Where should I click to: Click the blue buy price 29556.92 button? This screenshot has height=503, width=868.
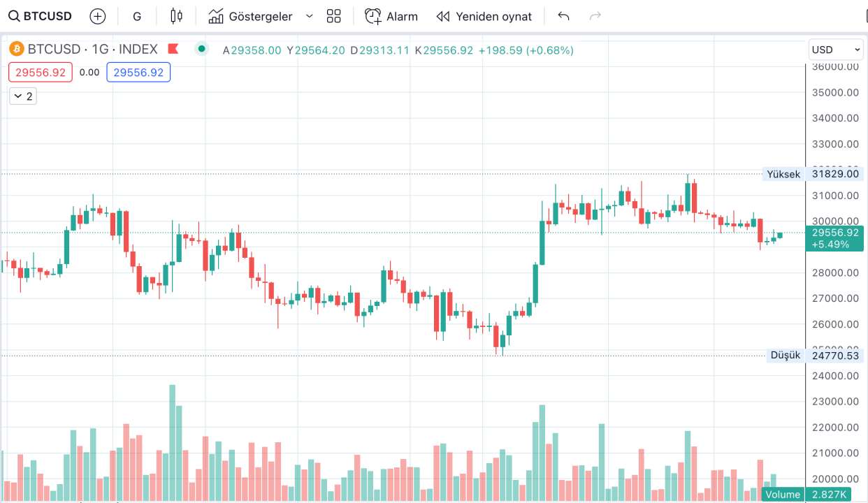[x=138, y=72]
